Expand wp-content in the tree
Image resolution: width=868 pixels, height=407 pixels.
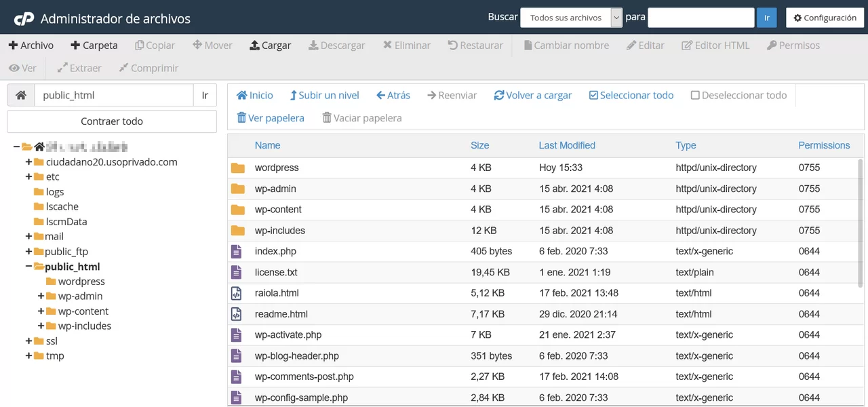pyautogui.click(x=41, y=311)
